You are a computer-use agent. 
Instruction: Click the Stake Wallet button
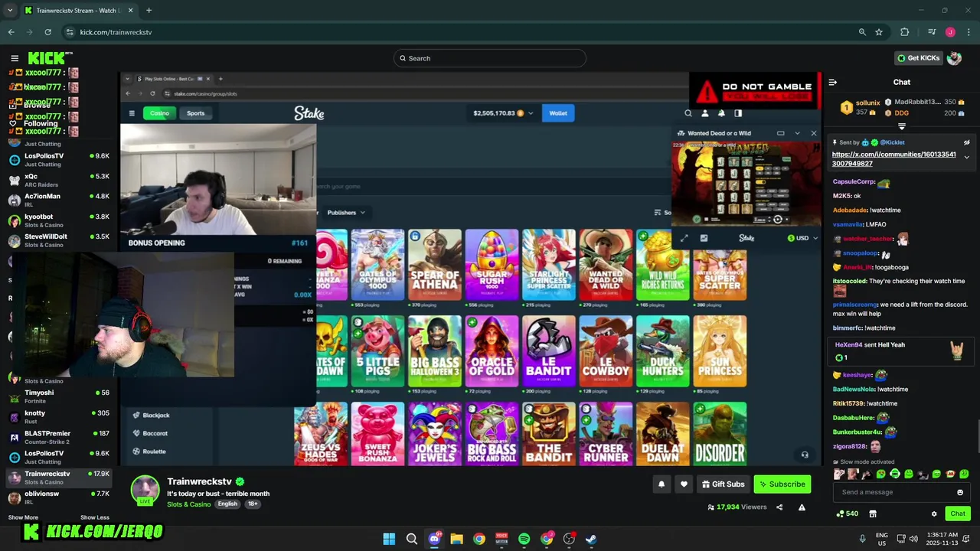click(558, 113)
